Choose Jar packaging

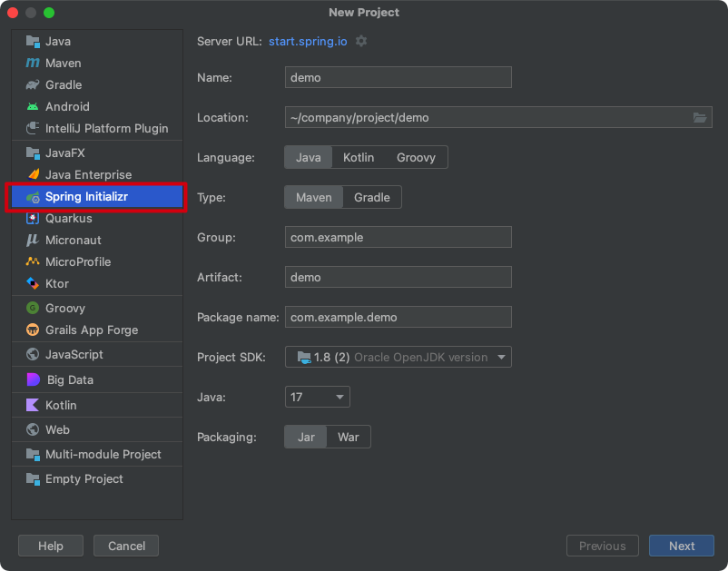[306, 437]
